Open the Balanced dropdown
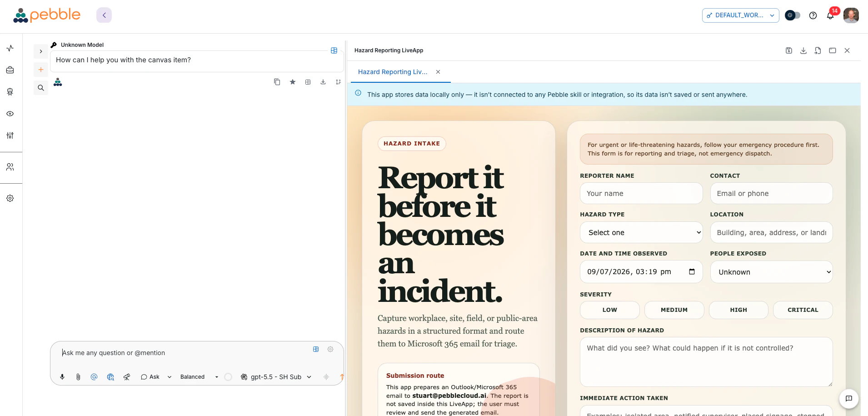Viewport: 868px width, 416px height. tap(200, 377)
